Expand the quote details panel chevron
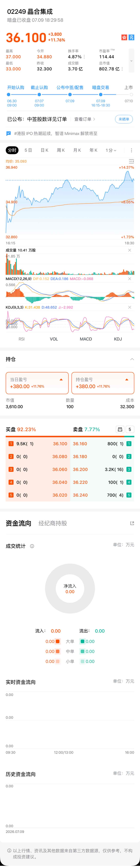The image size is (140, 868). tap(131, 61)
